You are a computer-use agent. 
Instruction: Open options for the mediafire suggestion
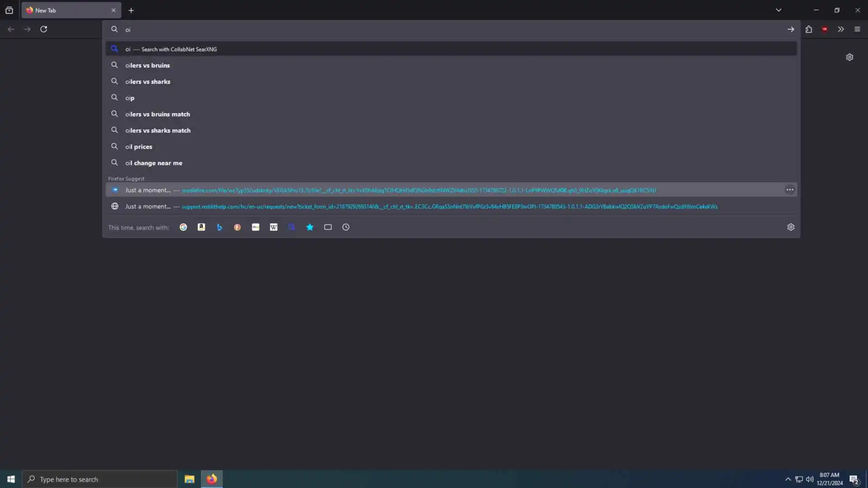[790, 190]
